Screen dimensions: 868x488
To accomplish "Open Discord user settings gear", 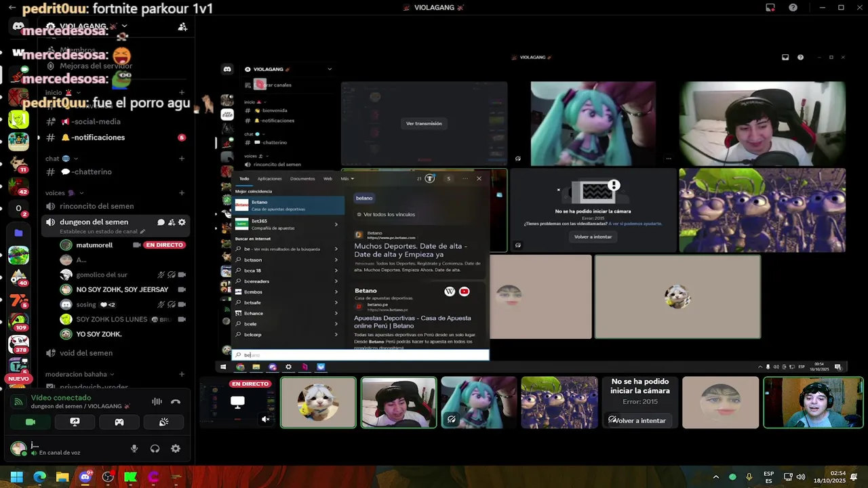I will [x=176, y=448].
